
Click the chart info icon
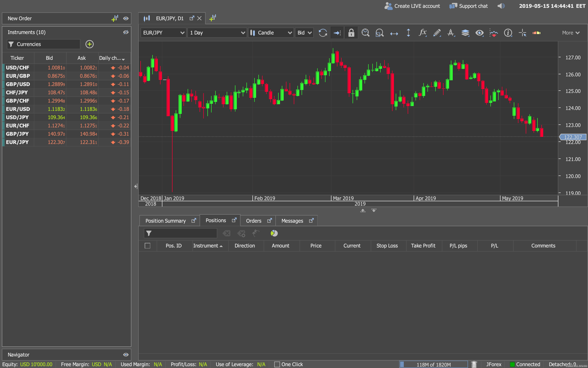pyautogui.click(x=508, y=33)
